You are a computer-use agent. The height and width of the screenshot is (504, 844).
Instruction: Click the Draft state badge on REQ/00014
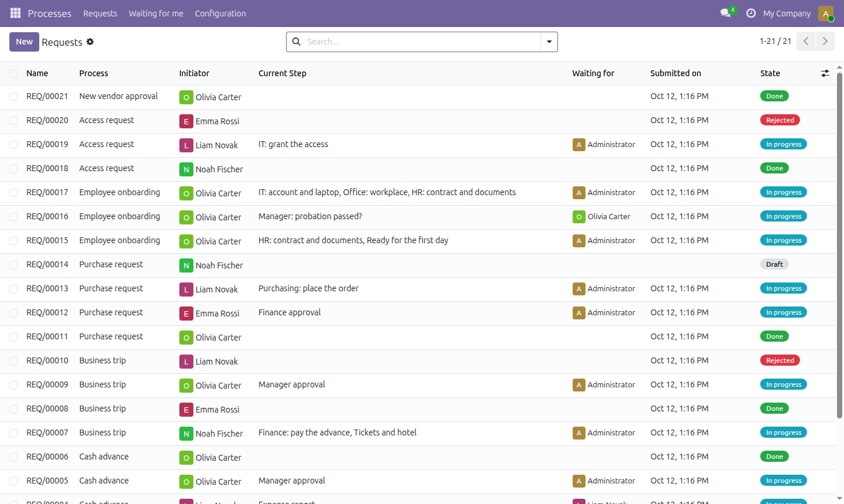[x=774, y=264]
